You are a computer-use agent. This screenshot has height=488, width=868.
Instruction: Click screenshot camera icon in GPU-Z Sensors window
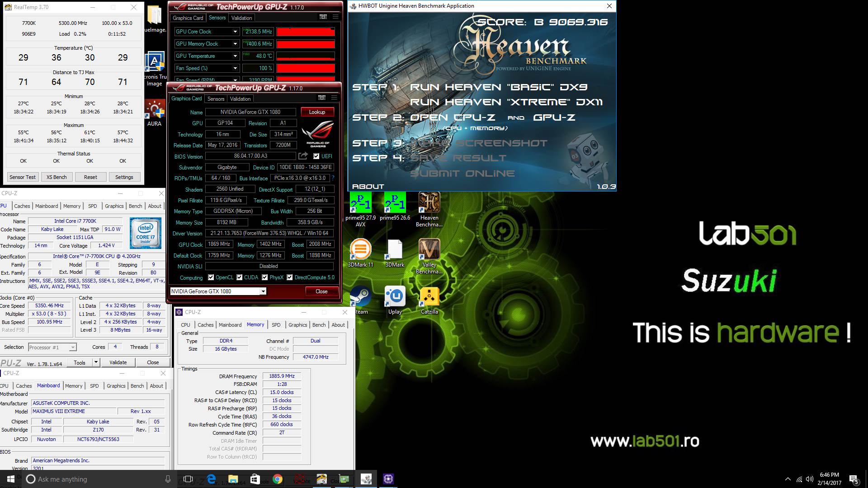click(323, 17)
